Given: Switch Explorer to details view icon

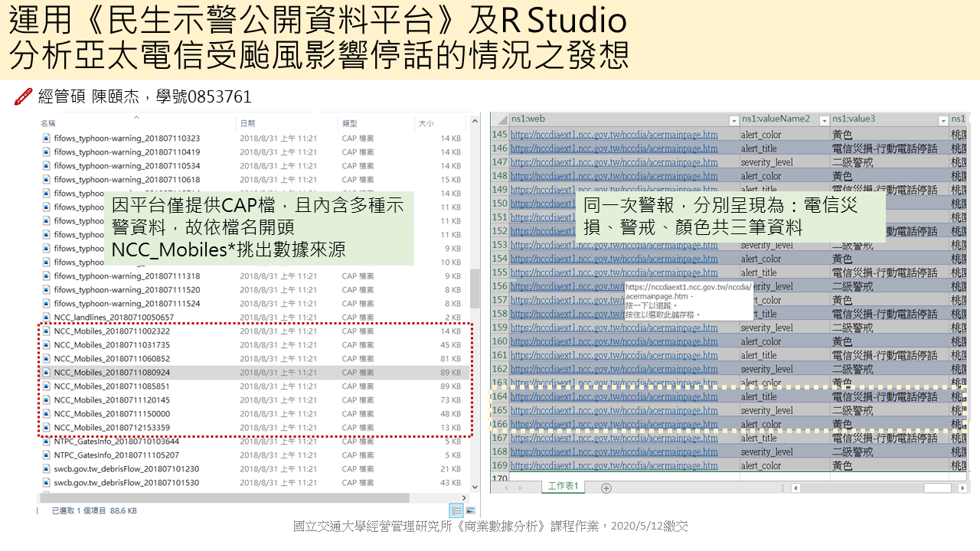Looking at the screenshot, I should 456,510.
